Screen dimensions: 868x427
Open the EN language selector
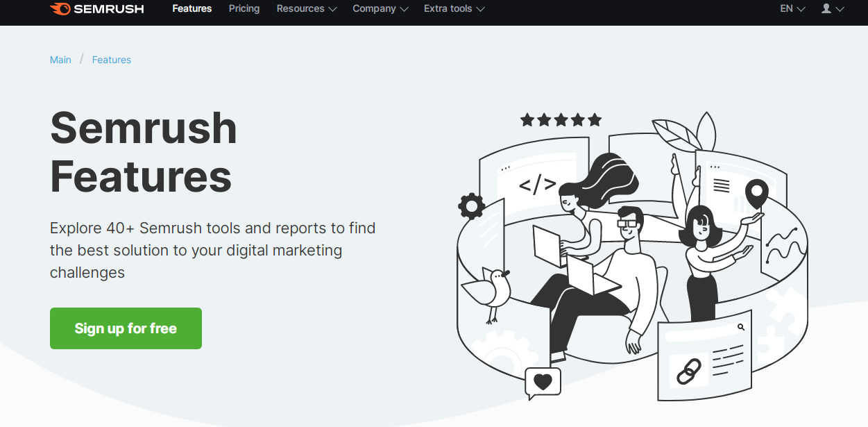tap(792, 9)
